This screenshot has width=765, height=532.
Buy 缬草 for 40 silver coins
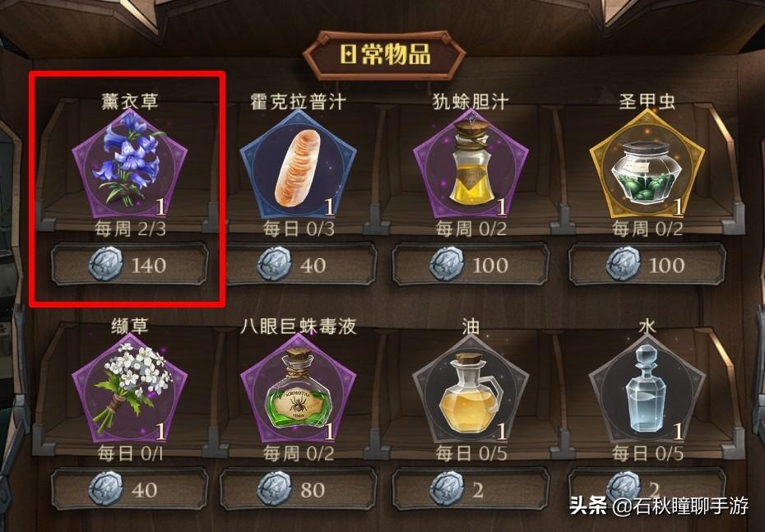(x=130, y=489)
